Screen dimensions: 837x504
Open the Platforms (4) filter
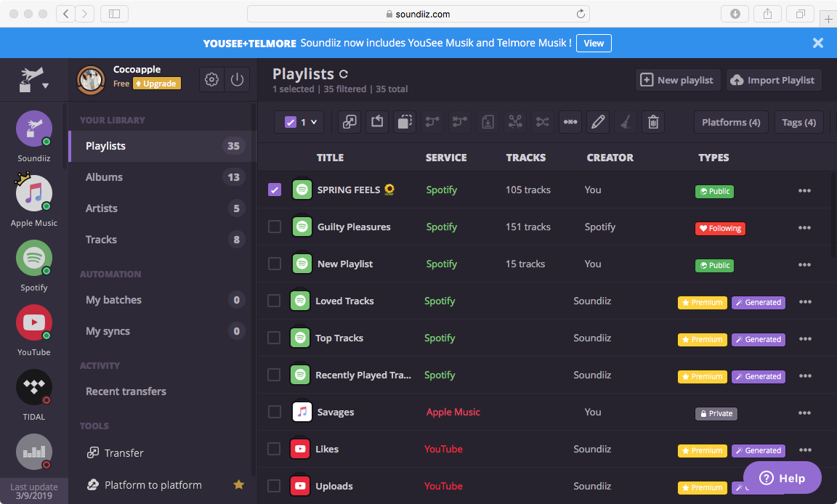[731, 122]
